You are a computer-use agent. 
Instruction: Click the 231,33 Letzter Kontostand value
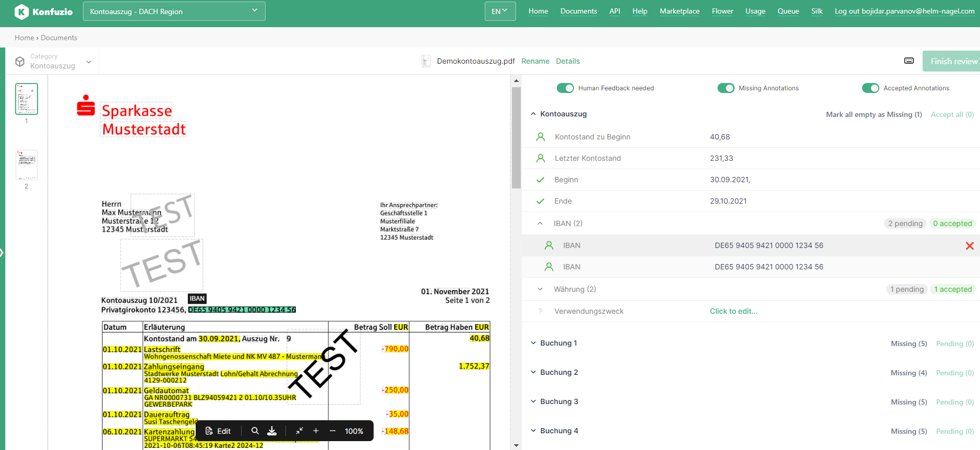point(721,158)
